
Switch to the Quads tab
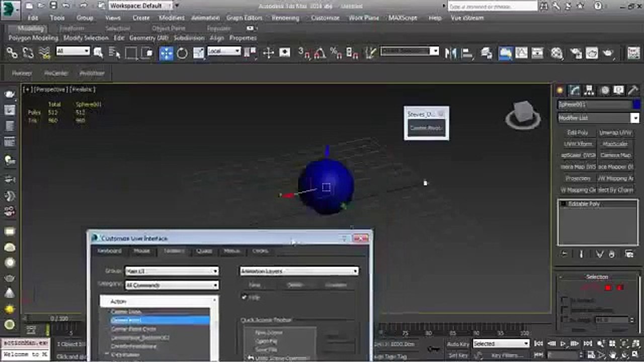pyautogui.click(x=204, y=251)
